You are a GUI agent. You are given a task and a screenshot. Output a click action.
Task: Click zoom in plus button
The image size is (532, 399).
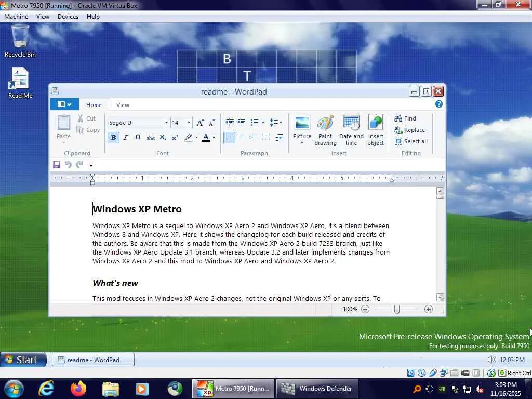pyautogui.click(x=429, y=309)
